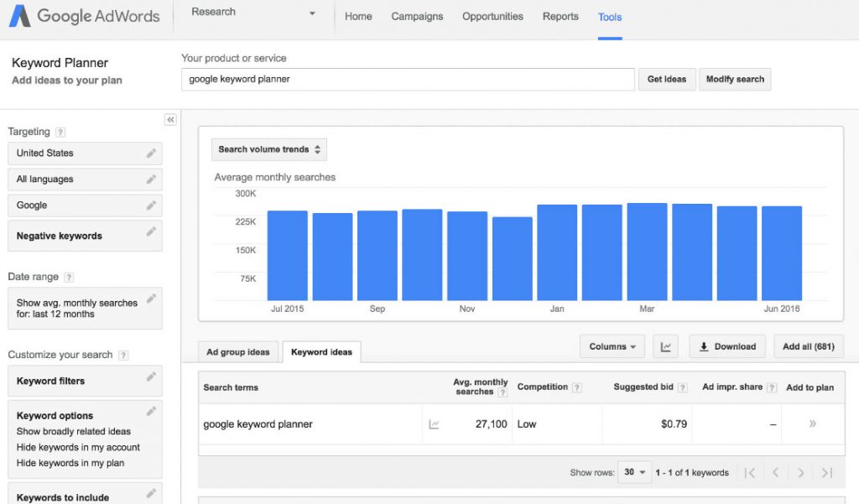Sort by Suggested bid column header

[x=643, y=387]
